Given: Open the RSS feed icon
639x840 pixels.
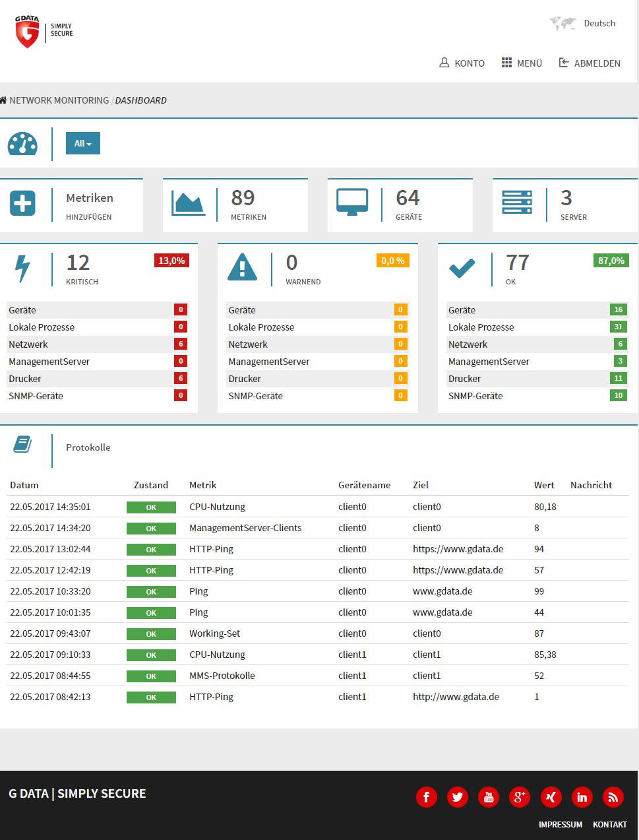Looking at the screenshot, I should pos(613,797).
